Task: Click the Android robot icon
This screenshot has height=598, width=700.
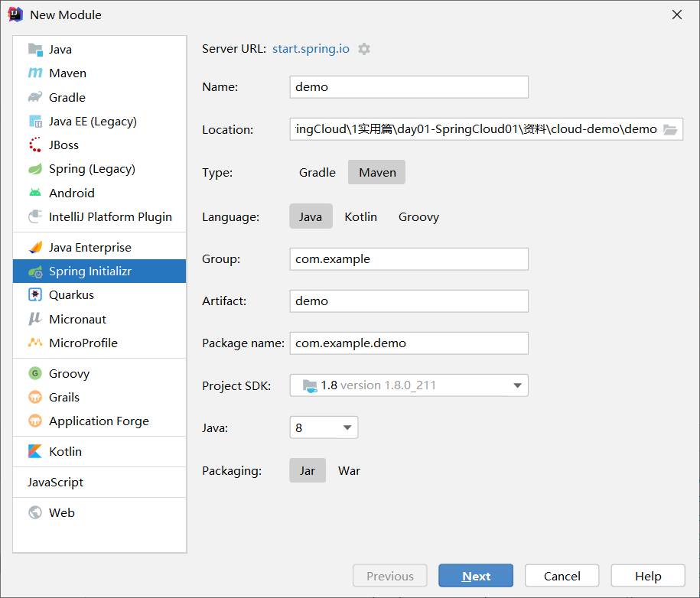Action: point(35,193)
